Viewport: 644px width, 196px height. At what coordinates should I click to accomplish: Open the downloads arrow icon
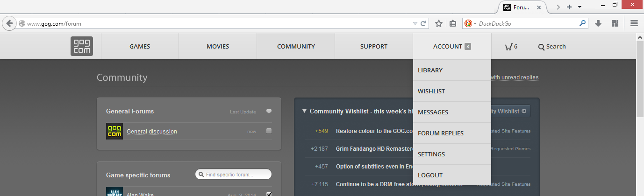(598, 23)
